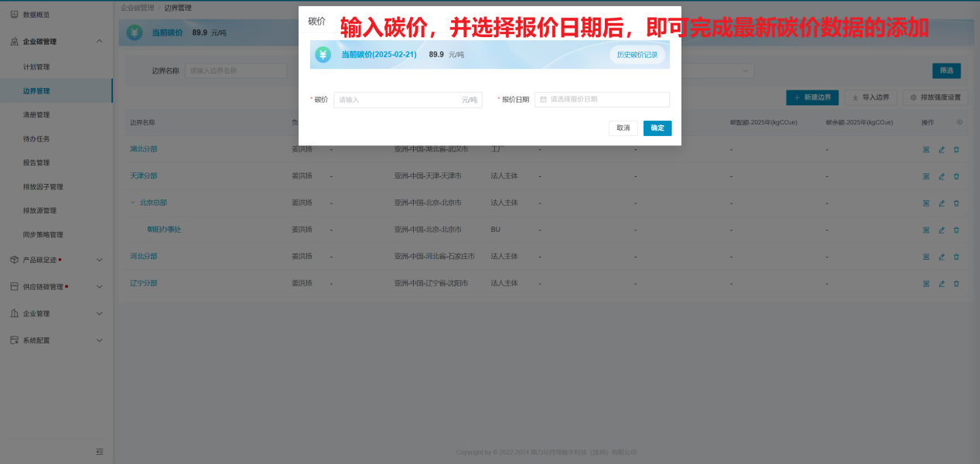Expand the 系统配置 sidebar section
Viewport: 980px width, 464px height.
tap(99, 340)
